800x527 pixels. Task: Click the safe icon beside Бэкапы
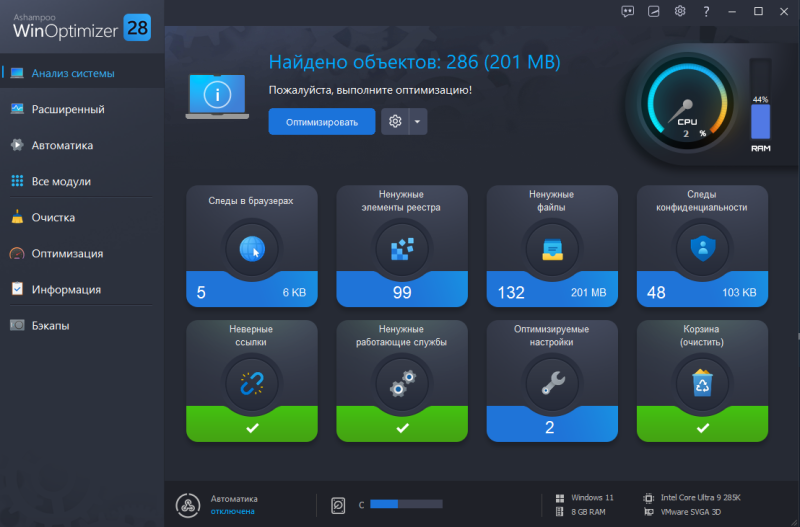pyautogui.click(x=17, y=325)
